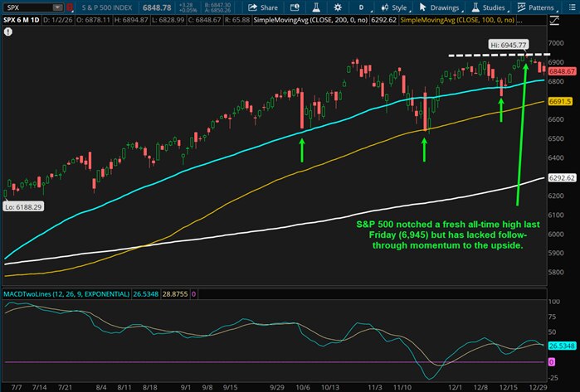Click the magenta 0 MACD axis tag
Image resolution: width=580 pixels, height=392 pixels.
(552, 361)
